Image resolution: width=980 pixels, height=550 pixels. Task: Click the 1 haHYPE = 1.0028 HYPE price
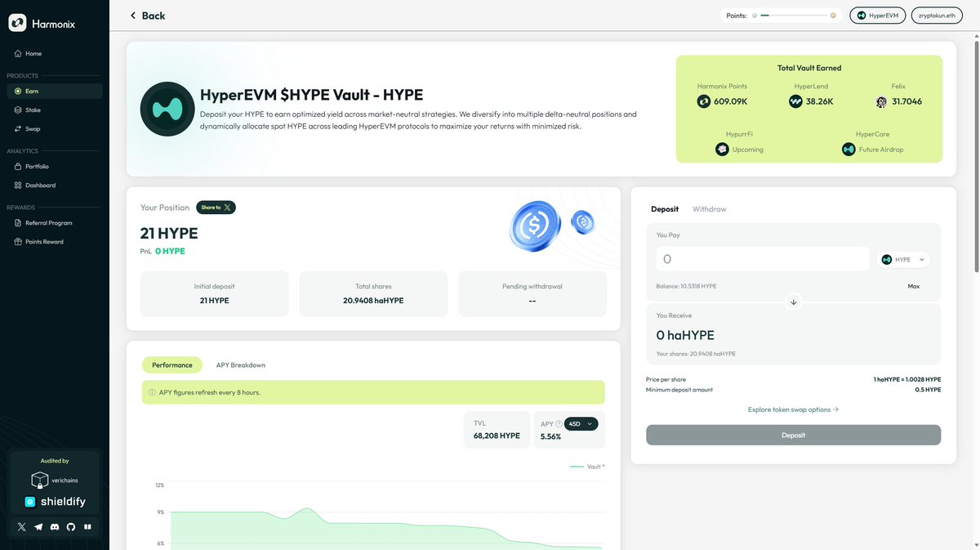click(x=906, y=380)
